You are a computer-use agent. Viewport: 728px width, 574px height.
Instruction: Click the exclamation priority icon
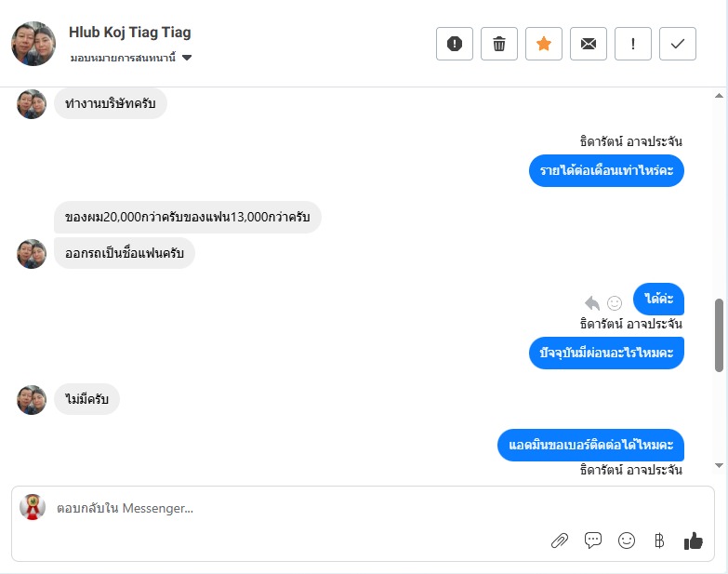(633, 44)
